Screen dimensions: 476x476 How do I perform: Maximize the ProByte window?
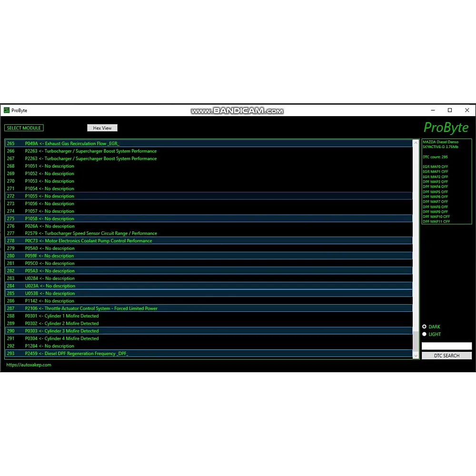(x=450, y=110)
